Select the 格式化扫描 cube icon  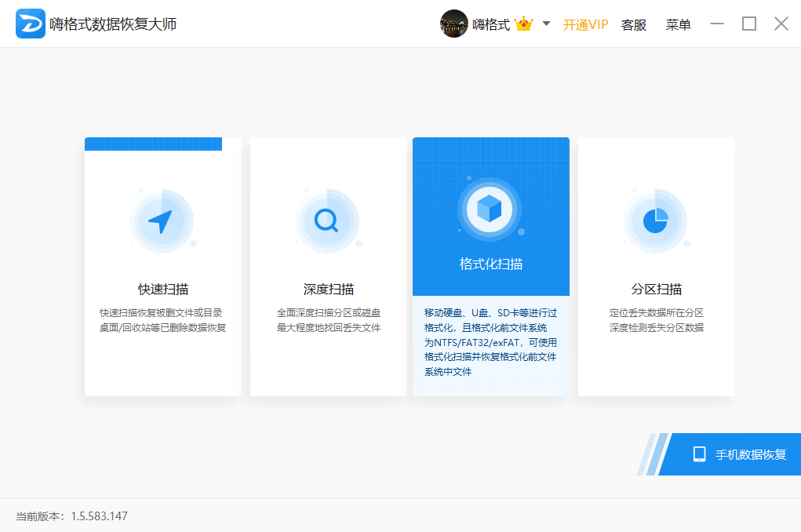(x=490, y=209)
